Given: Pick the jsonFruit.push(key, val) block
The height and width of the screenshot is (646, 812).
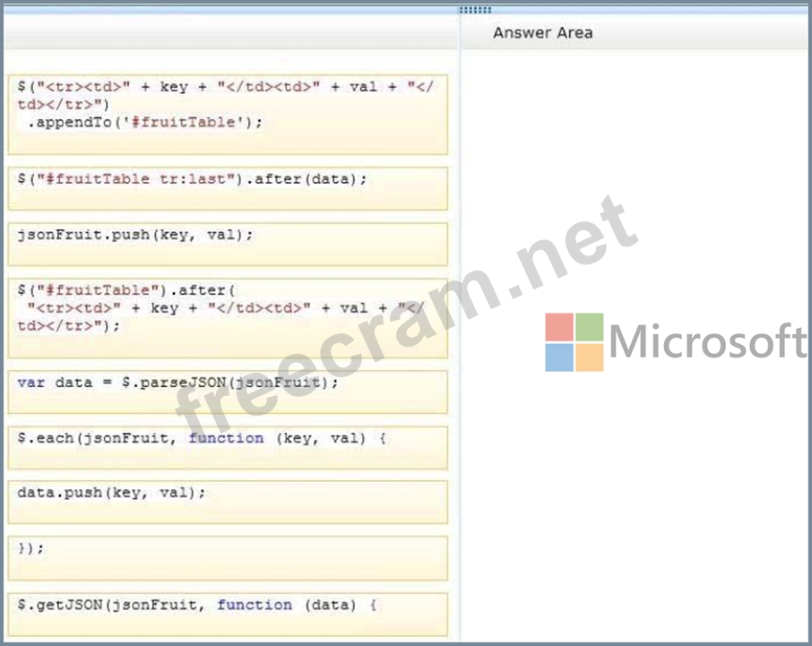Looking at the screenshot, I should point(228,245).
